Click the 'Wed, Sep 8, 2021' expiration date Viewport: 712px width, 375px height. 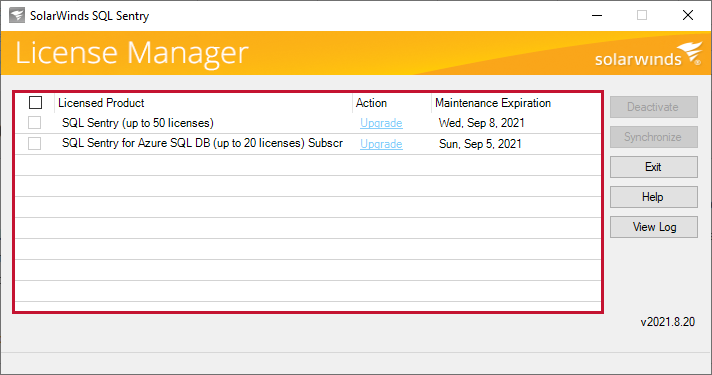481,123
